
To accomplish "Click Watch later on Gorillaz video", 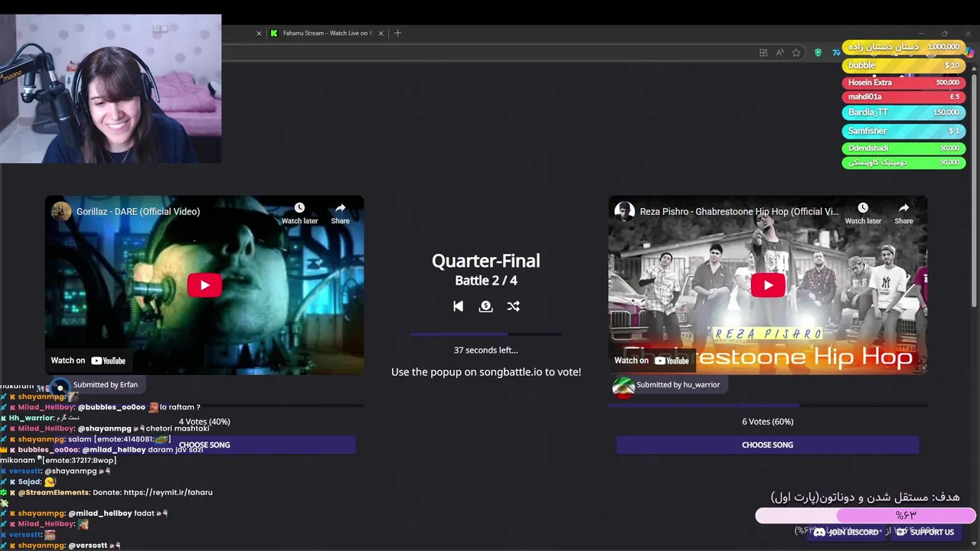I will pos(299,214).
